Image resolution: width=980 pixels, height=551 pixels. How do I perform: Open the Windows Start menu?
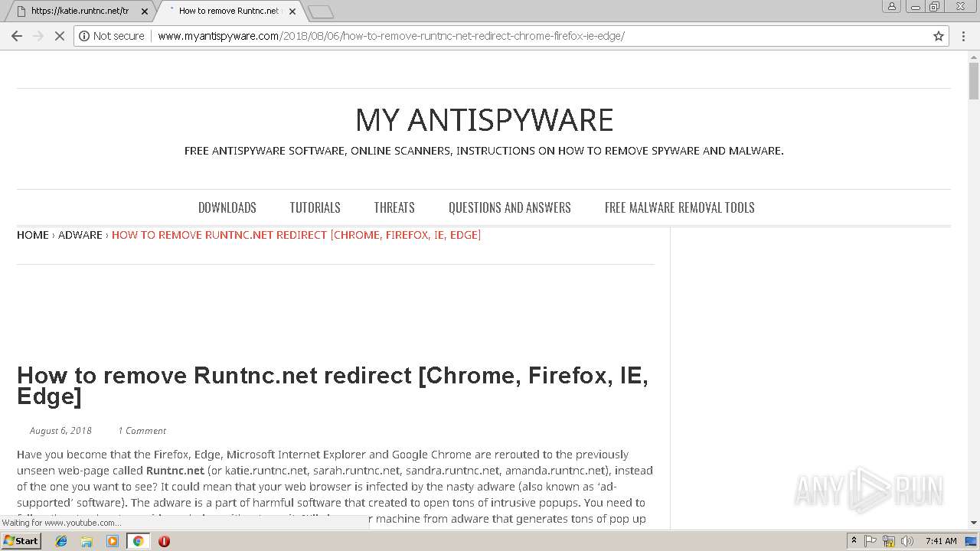coord(21,541)
